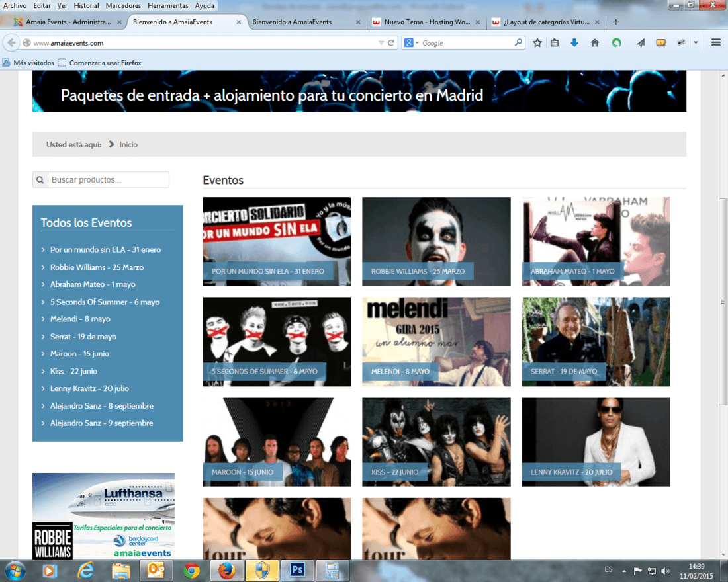This screenshot has width=728, height=582.
Task: Open Internet Explorer from the taskbar
Action: pos(85,570)
